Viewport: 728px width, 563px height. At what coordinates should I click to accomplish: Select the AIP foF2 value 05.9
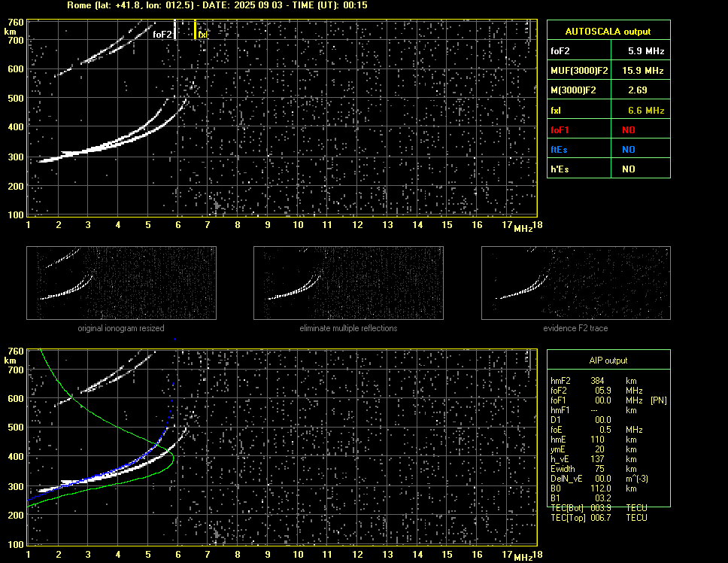point(603,391)
